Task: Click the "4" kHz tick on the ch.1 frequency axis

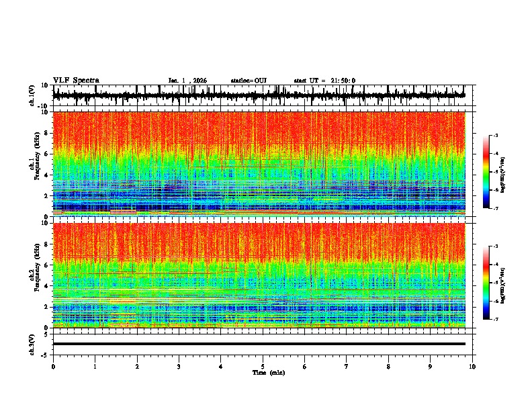Action: click(x=47, y=175)
